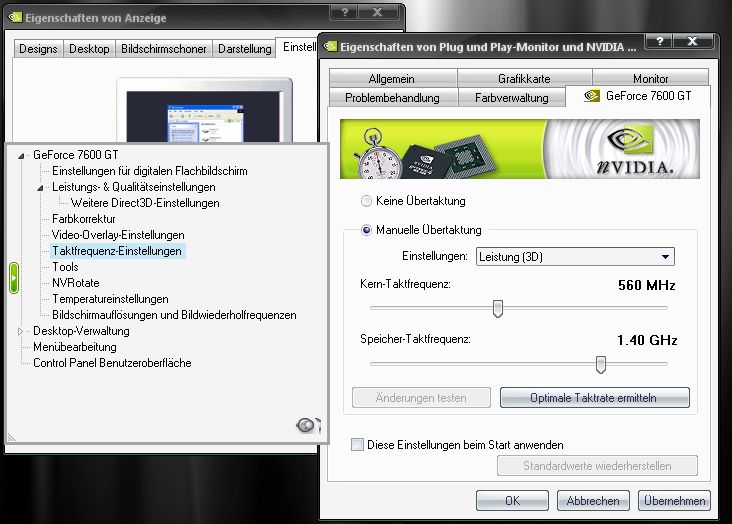Open Desktop tab in Eigenschaften von Anzeige
The width and height of the screenshot is (732, 524).
89,49
